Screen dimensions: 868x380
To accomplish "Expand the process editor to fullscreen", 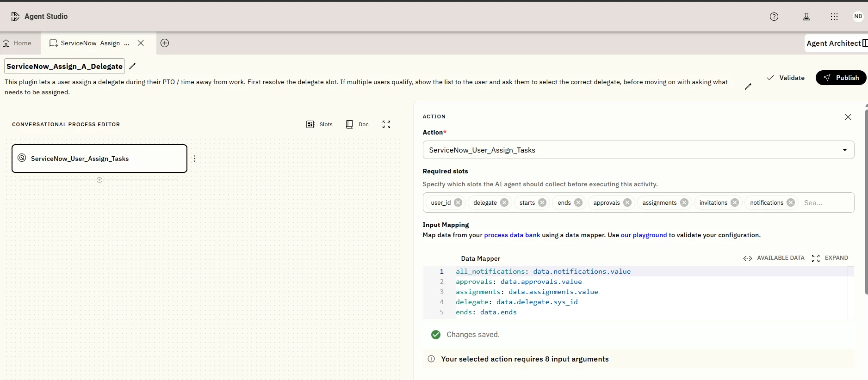I will [386, 124].
